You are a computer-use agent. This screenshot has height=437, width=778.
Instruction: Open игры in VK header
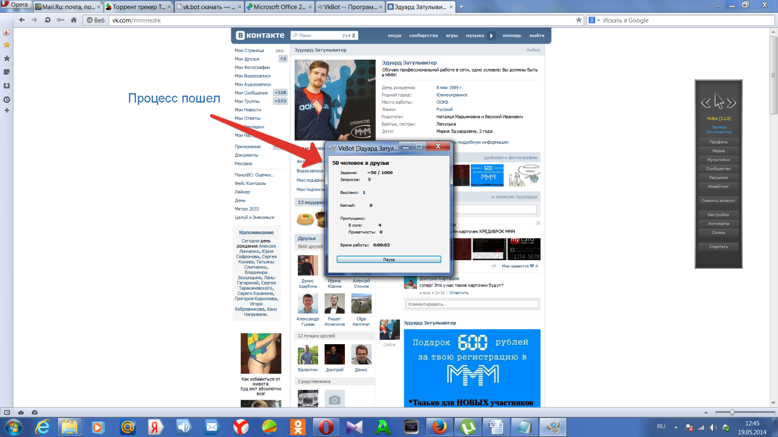point(452,36)
